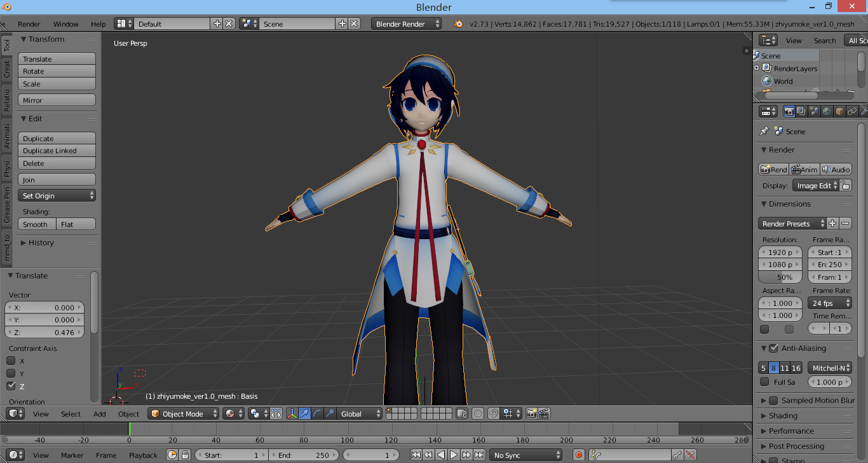Click OpenGL render animation clapper icon
Viewport: 868px width, 463px height.
(544, 413)
